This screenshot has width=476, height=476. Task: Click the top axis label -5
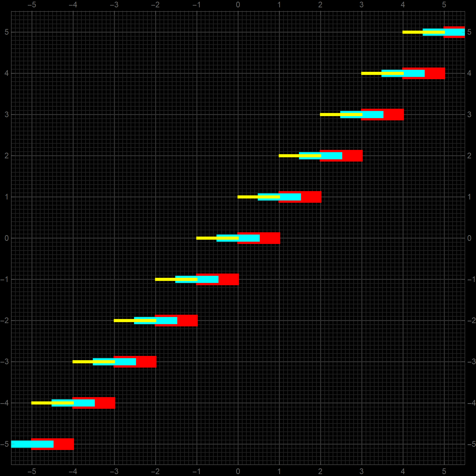coord(32,5)
